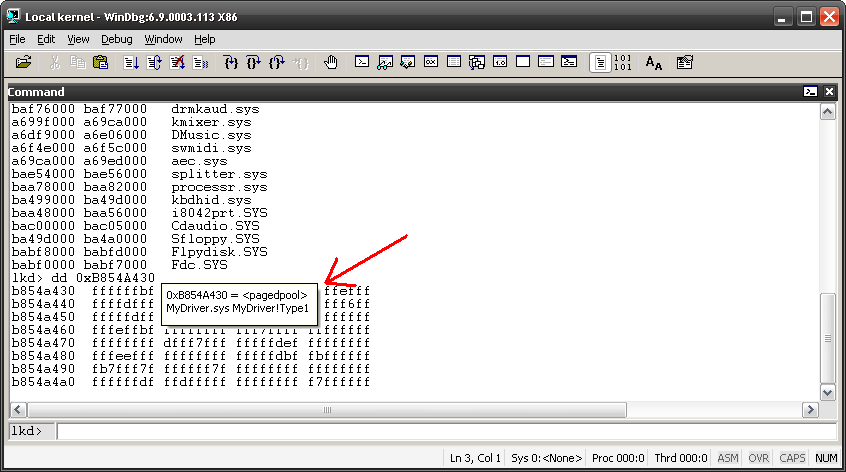Viewport: 846px width, 472px height.
Task: Click the lkd> command input field
Action: pos(440,431)
